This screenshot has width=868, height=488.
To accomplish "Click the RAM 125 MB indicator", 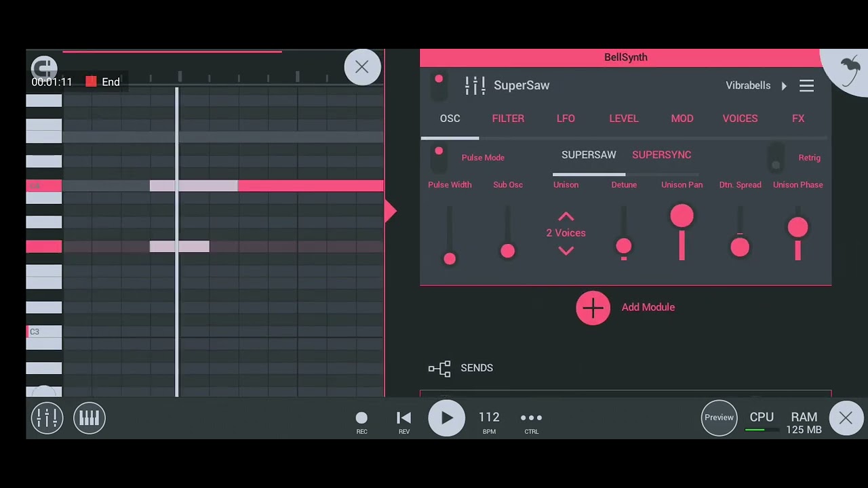I will pos(804,422).
